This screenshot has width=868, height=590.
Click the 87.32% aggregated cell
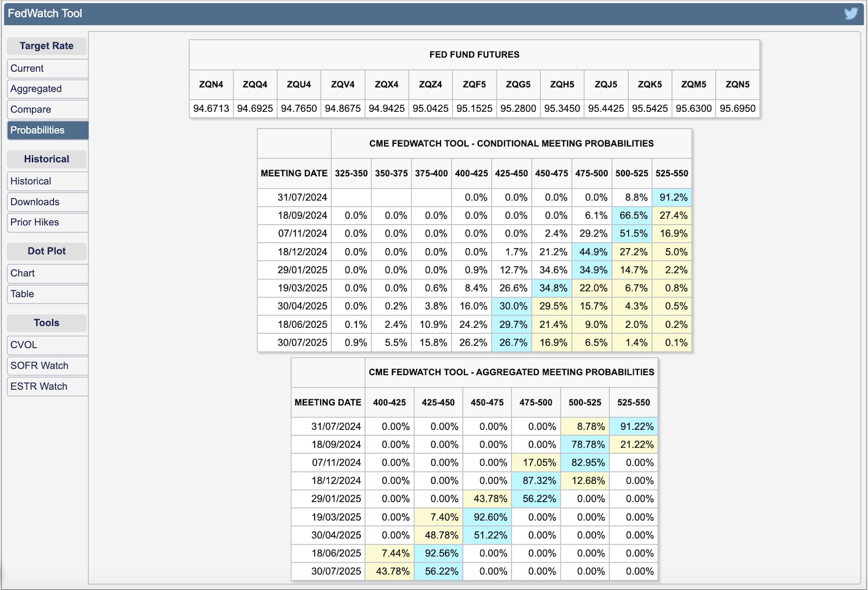click(536, 481)
